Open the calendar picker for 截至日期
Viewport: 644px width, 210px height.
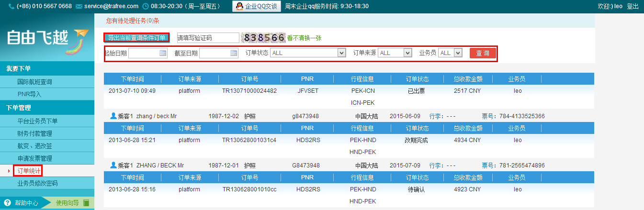pyautogui.click(x=233, y=53)
